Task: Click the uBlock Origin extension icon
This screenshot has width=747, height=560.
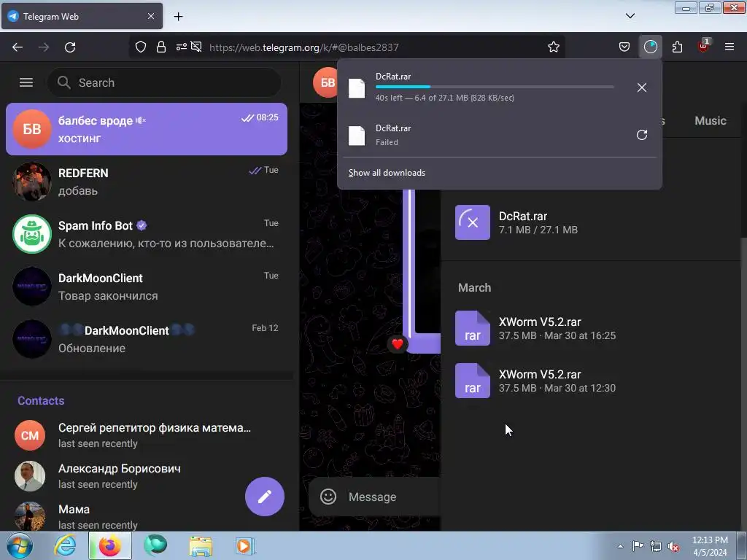Action: [x=703, y=46]
